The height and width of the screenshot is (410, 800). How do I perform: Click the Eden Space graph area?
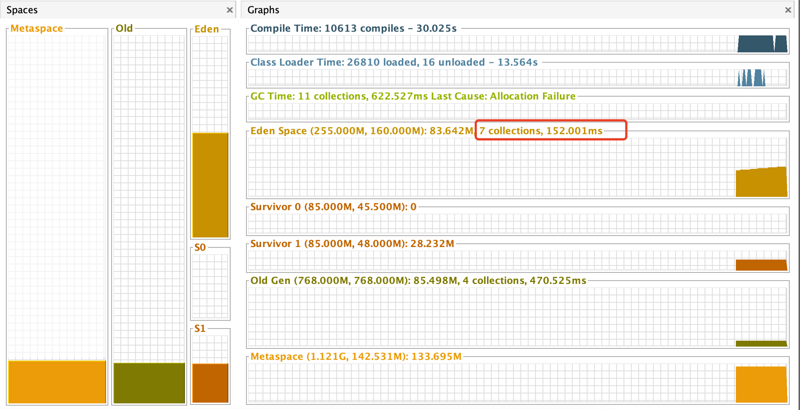coord(517,167)
